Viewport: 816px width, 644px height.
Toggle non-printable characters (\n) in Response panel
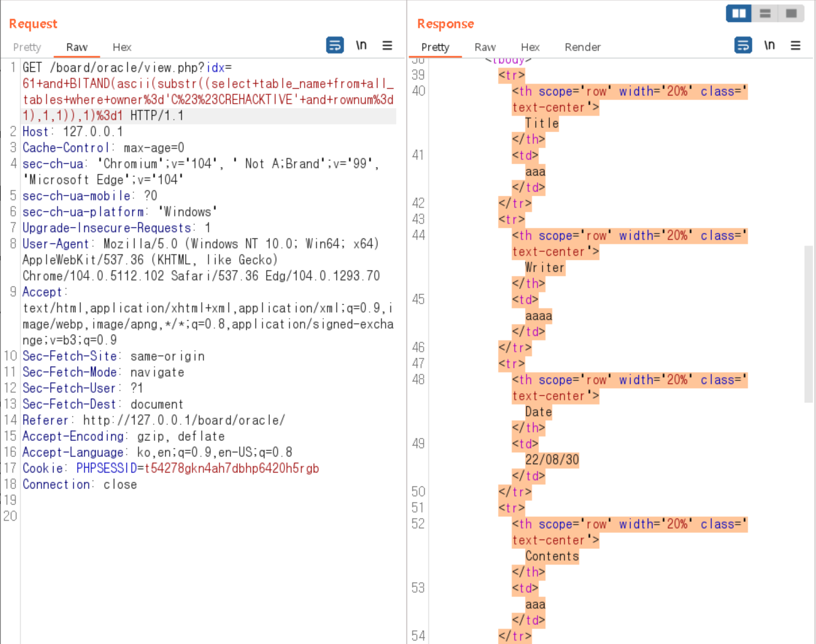click(x=769, y=45)
